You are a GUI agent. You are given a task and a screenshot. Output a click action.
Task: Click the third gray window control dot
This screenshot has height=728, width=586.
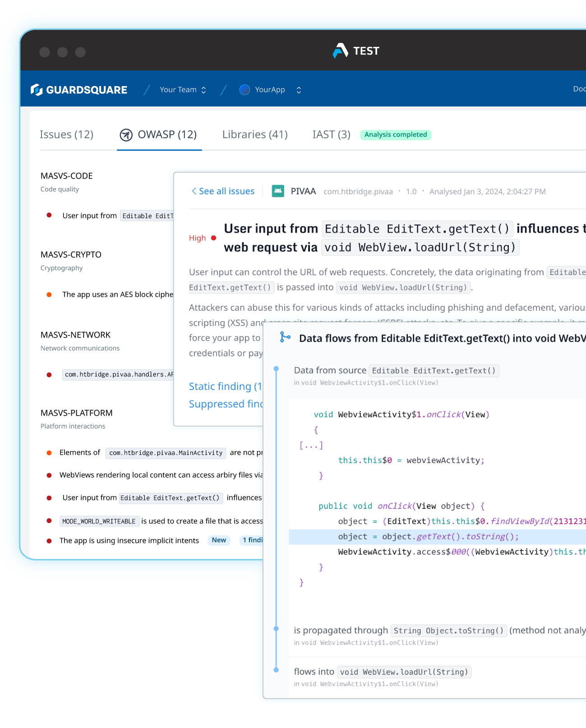80,52
